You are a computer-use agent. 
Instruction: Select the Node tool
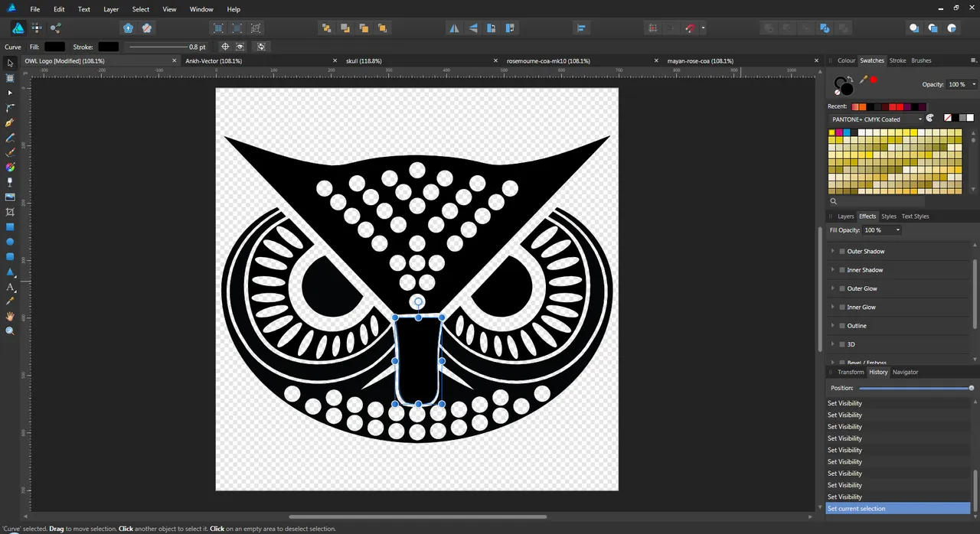10,93
